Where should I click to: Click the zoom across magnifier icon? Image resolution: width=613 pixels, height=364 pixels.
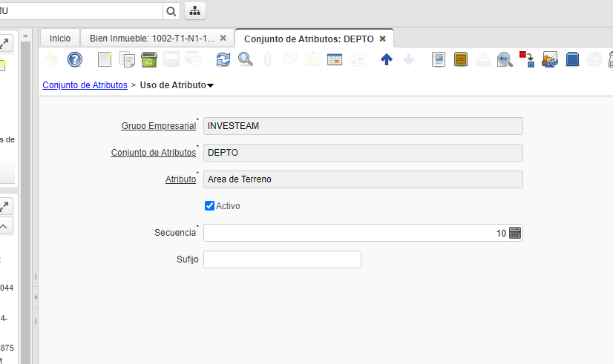point(505,60)
